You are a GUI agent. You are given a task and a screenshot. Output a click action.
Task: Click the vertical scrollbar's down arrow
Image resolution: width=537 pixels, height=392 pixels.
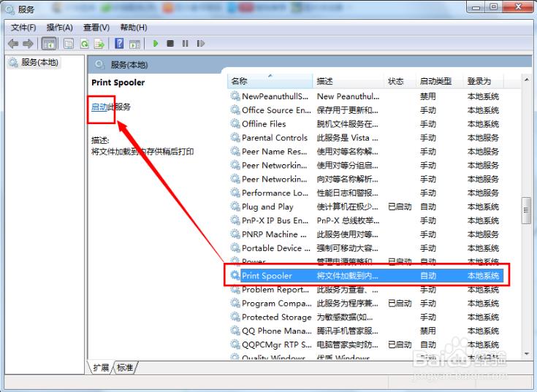tap(526, 353)
